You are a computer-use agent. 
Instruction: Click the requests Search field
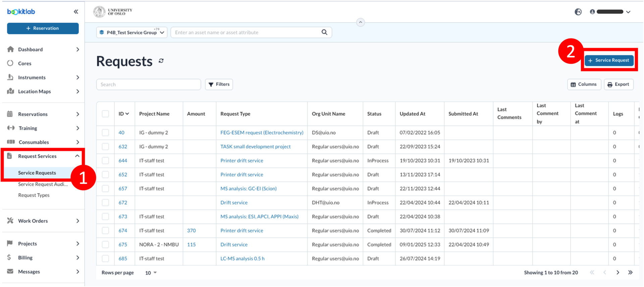pos(149,85)
